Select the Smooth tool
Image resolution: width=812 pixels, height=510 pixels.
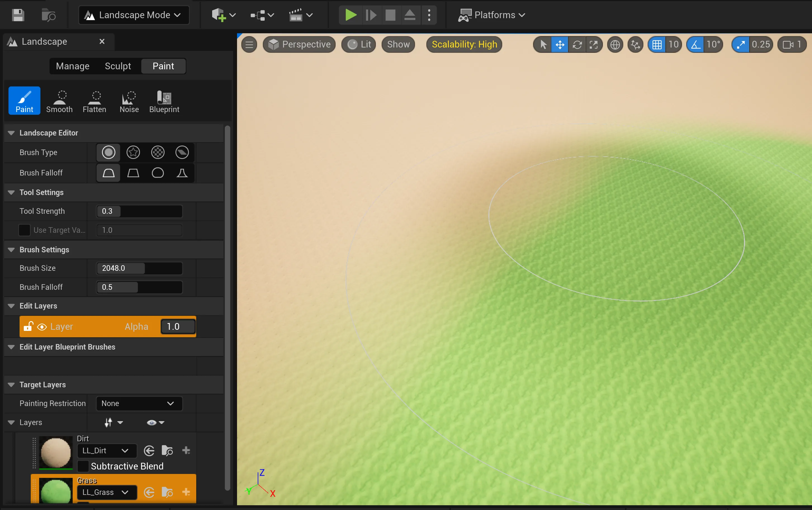pos(59,101)
